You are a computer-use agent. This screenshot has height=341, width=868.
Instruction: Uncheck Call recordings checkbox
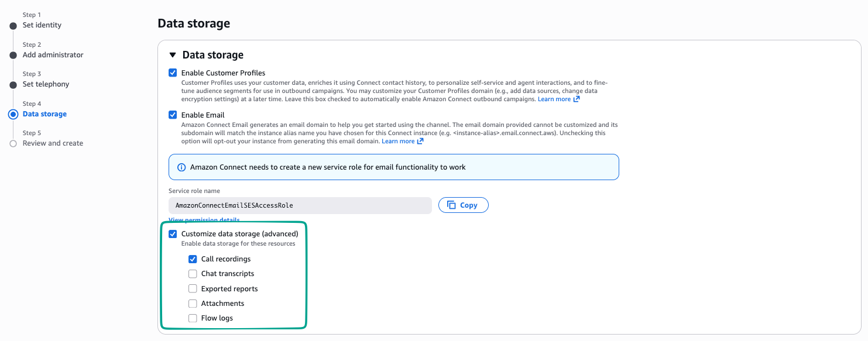pos(193,259)
